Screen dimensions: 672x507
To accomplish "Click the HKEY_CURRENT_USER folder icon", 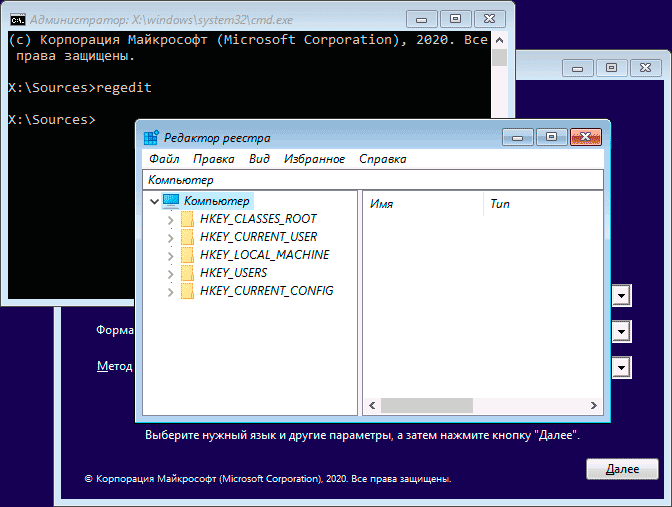I will click(x=187, y=237).
